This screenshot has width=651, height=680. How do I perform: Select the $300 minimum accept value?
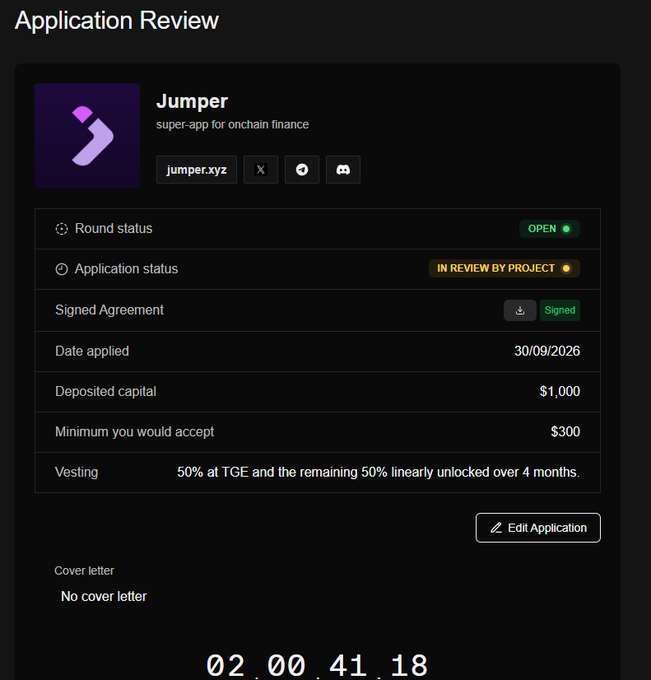point(565,432)
